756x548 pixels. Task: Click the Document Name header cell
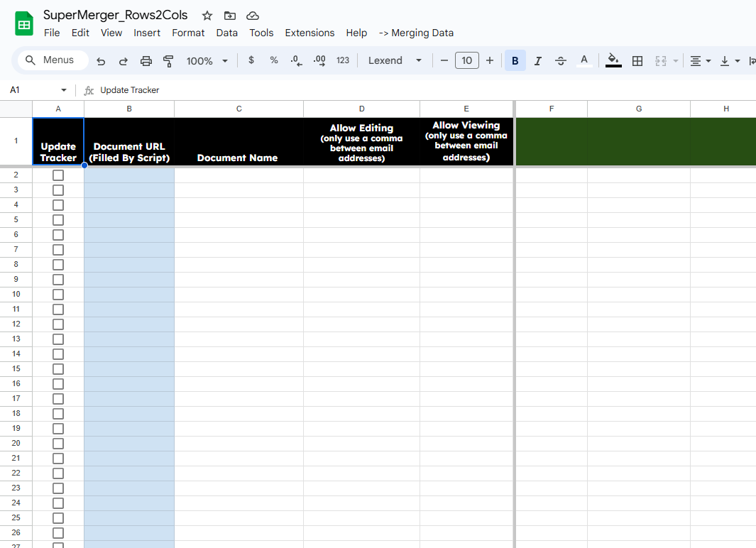point(239,141)
